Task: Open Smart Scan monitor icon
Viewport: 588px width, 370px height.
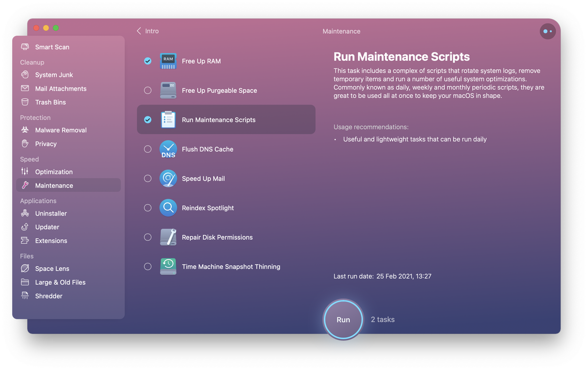Action: [25, 47]
